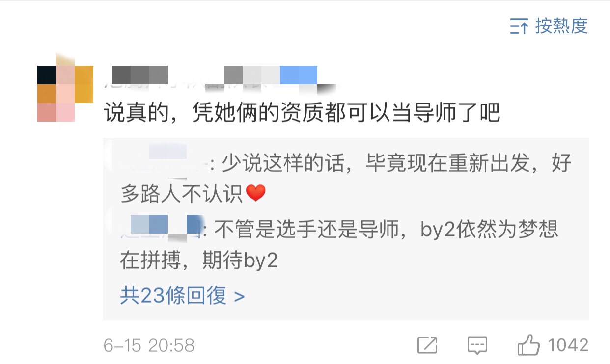This screenshot has height=364, width=610.
Task: Tap the blue blurred badge after the username
Action: tap(298, 76)
